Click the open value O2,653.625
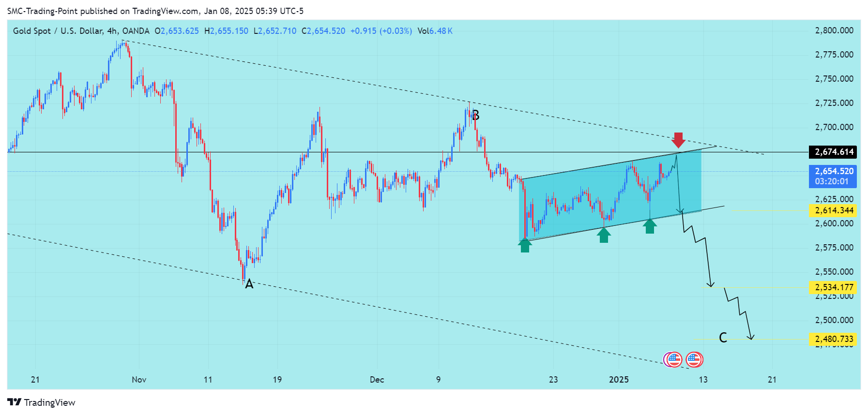 177,31
